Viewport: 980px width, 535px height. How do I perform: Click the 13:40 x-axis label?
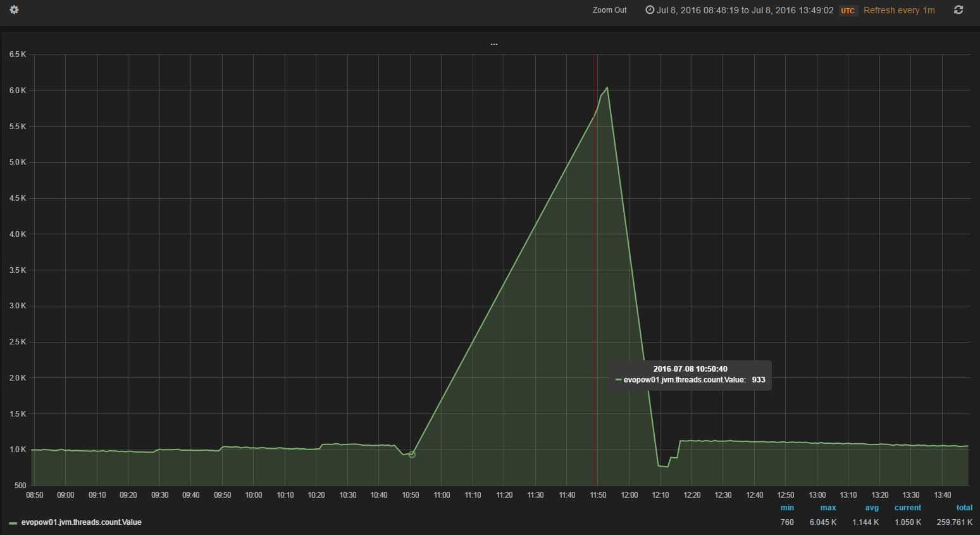[943, 495]
